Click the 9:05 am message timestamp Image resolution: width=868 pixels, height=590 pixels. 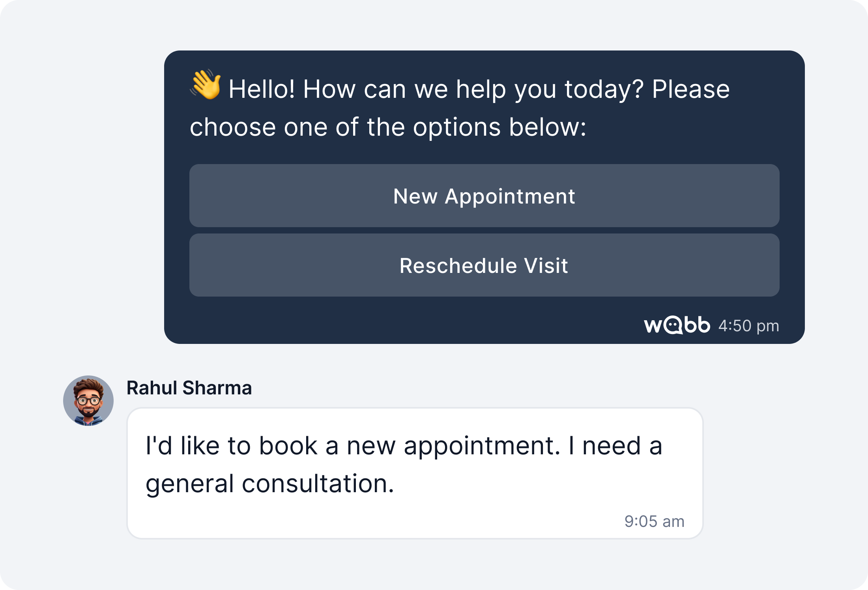[x=654, y=521]
